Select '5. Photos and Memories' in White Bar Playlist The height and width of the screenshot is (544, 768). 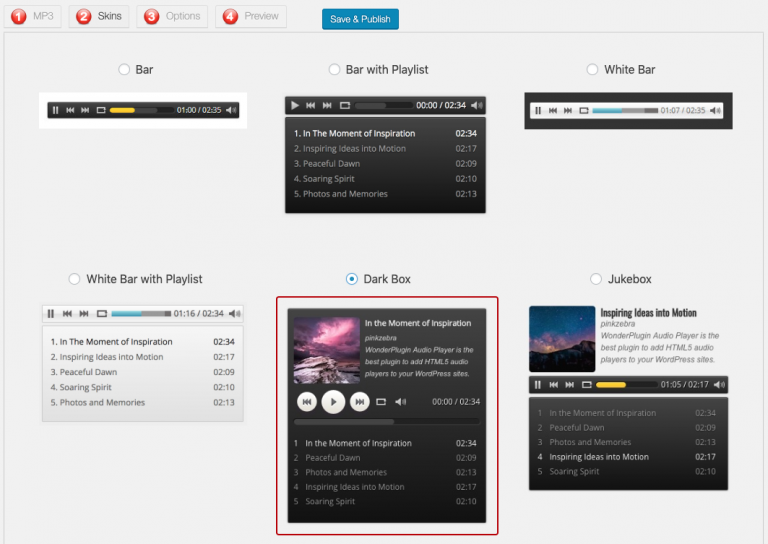point(143,402)
